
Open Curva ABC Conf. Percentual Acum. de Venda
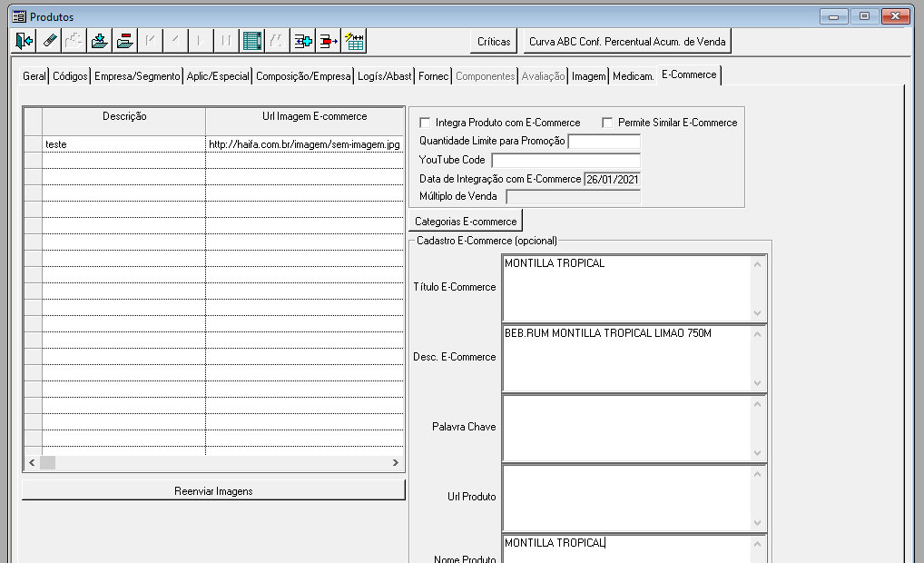[x=627, y=41]
